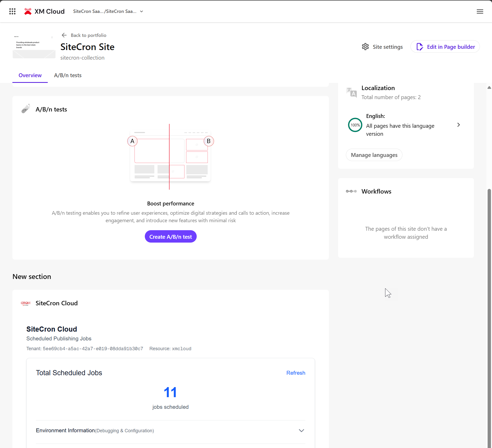Expand the English language details chevron

(x=458, y=125)
